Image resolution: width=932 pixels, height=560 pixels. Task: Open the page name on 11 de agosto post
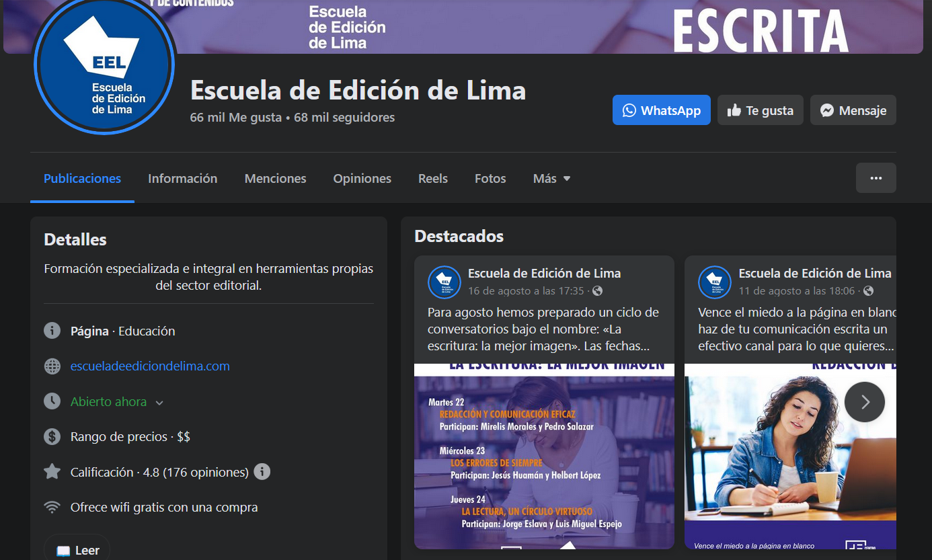click(x=815, y=274)
